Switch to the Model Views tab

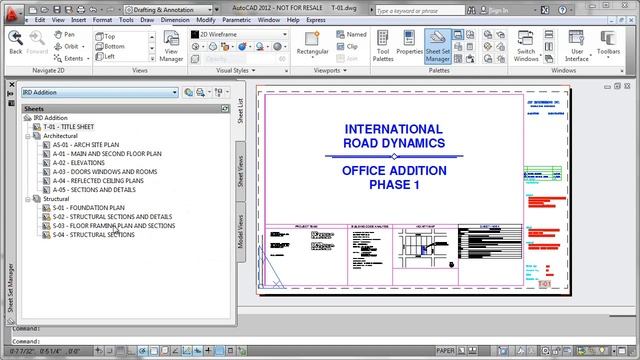[x=241, y=231]
